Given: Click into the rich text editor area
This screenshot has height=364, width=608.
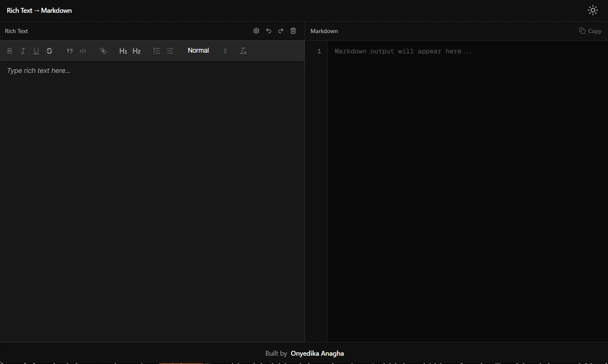Looking at the screenshot, I should tap(152, 201).
